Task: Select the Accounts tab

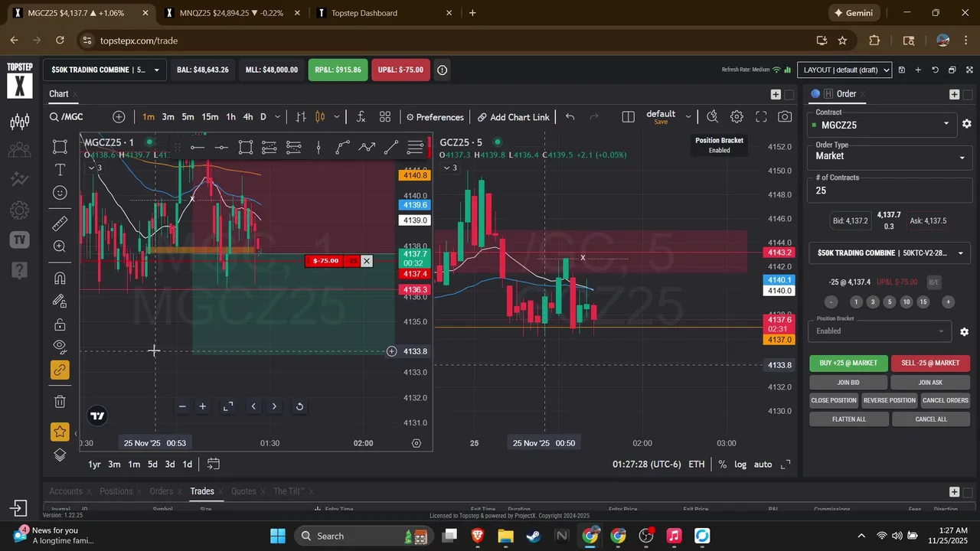Action: click(x=66, y=491)
